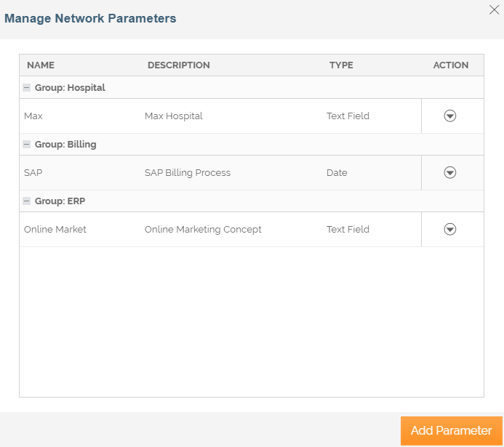Collapse the Hospital group
The width and height of the screenshot is (504, 447).
[27, 87]
